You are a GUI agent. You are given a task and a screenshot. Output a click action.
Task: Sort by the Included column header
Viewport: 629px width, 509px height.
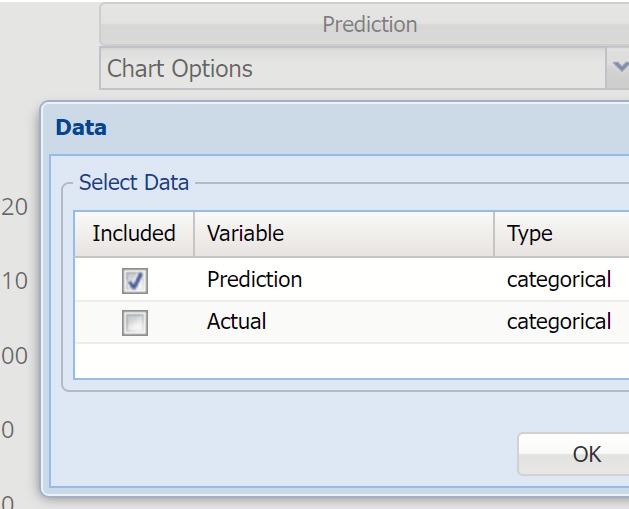coord(134,234)
